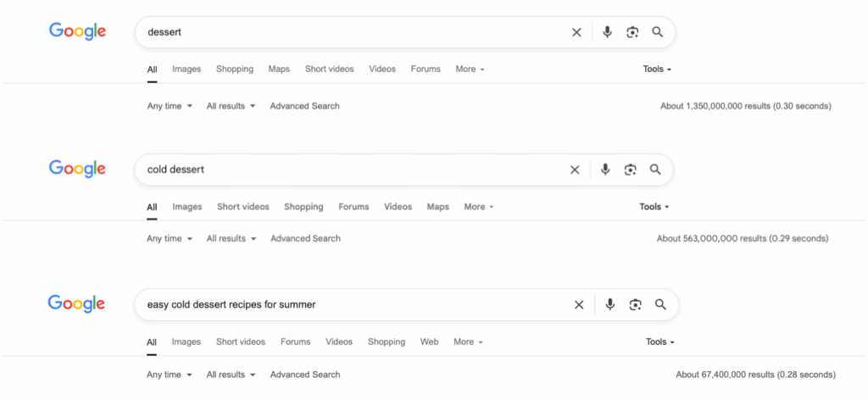Expand 'Any time' filter under 'cold dessert' results
Viewport: 868px width, 400px height.
(x=170, y=239)
